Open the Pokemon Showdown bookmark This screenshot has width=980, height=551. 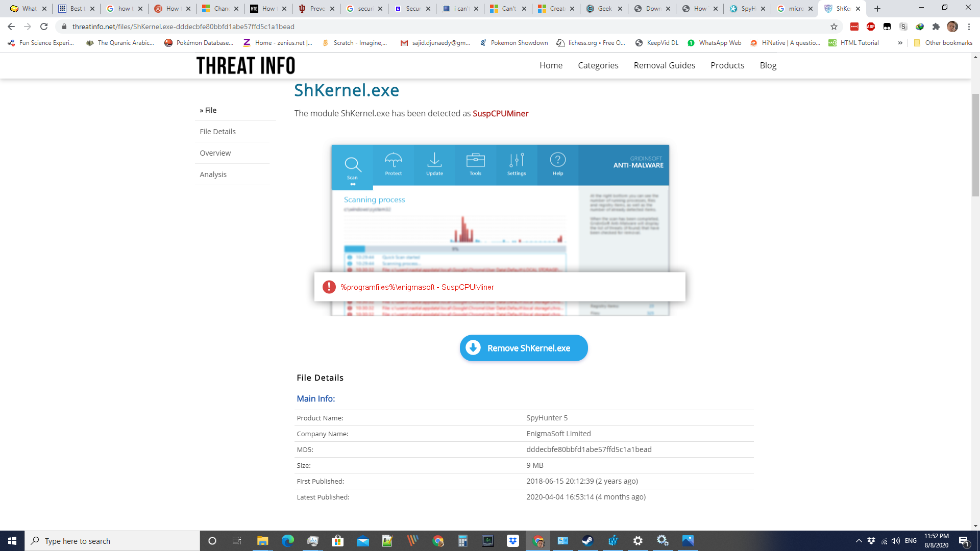tap(514, 43)
